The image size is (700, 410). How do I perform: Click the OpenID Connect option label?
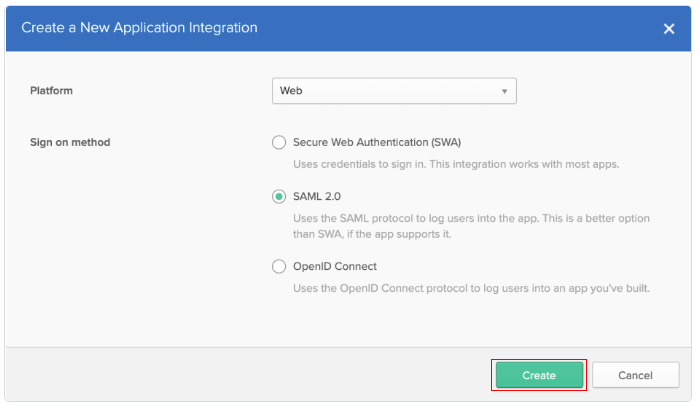(335, 267)
